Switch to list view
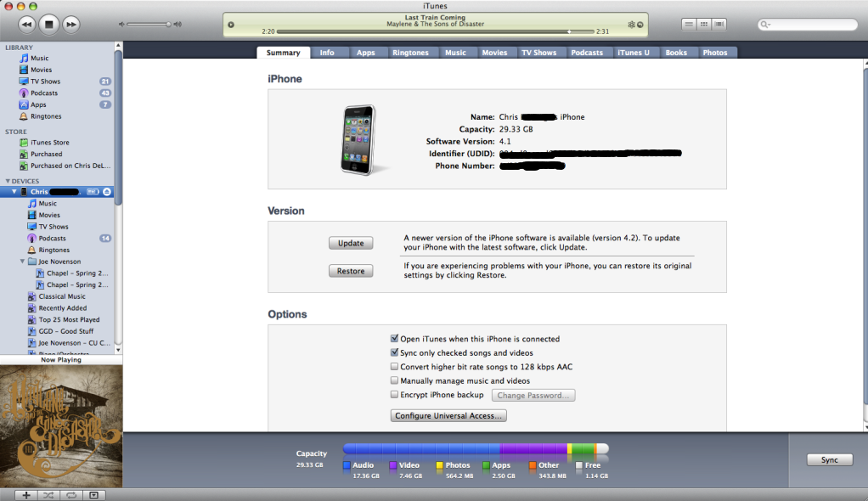Screen dimensions: 868x501 689,25
